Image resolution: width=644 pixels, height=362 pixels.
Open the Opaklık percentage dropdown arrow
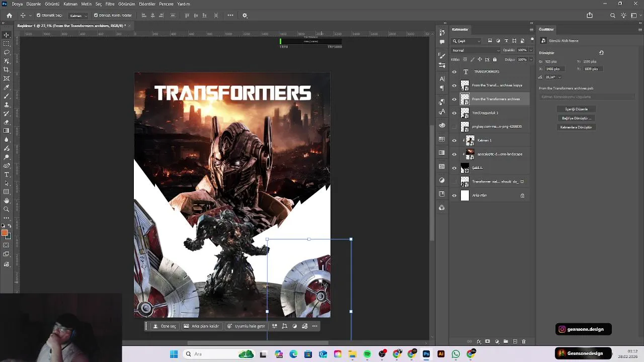tap(531, 50)
